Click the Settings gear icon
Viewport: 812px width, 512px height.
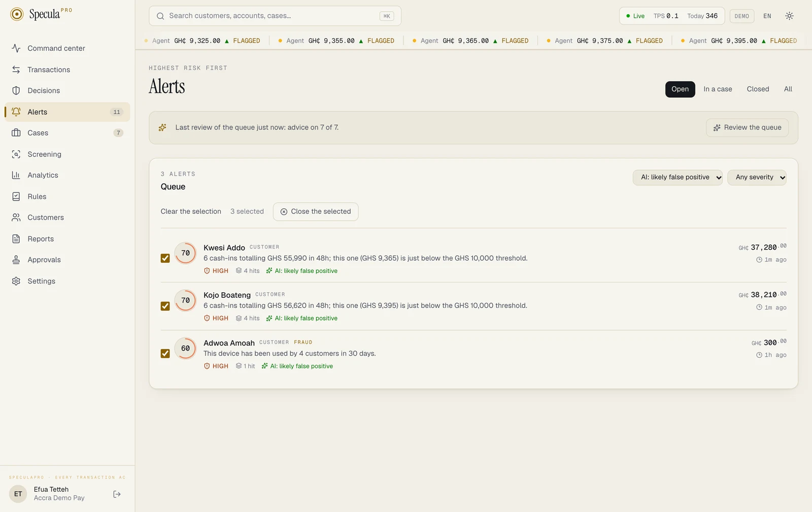[16, 281]
